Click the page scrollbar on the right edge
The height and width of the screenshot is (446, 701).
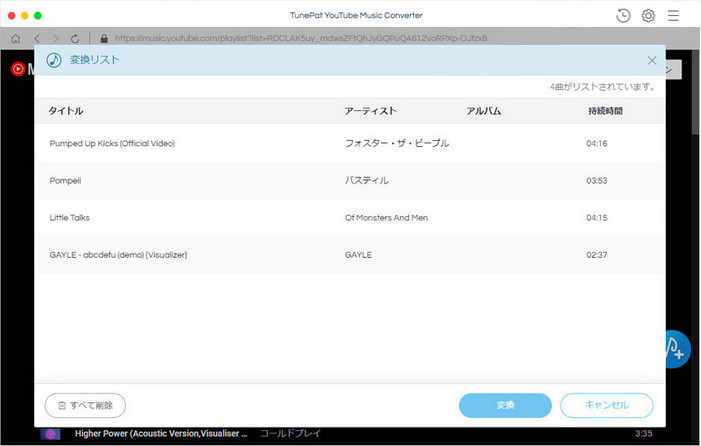(696, 92)
